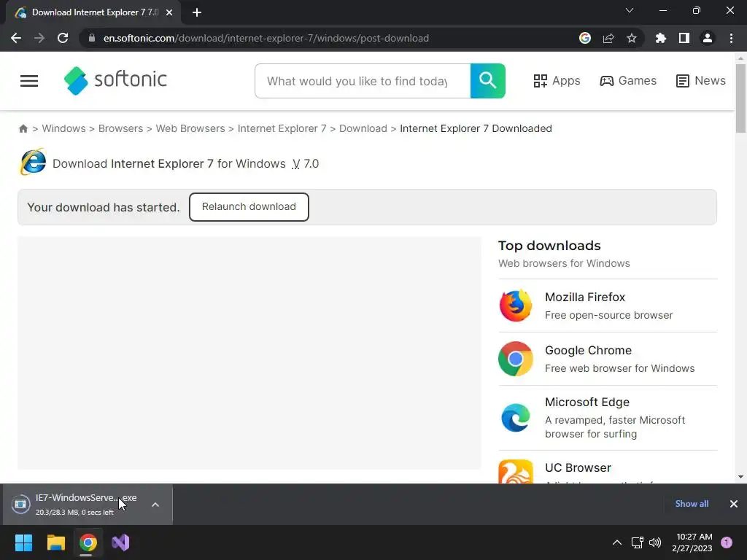
Task: Open UC Browser title link
Action: 578,467
